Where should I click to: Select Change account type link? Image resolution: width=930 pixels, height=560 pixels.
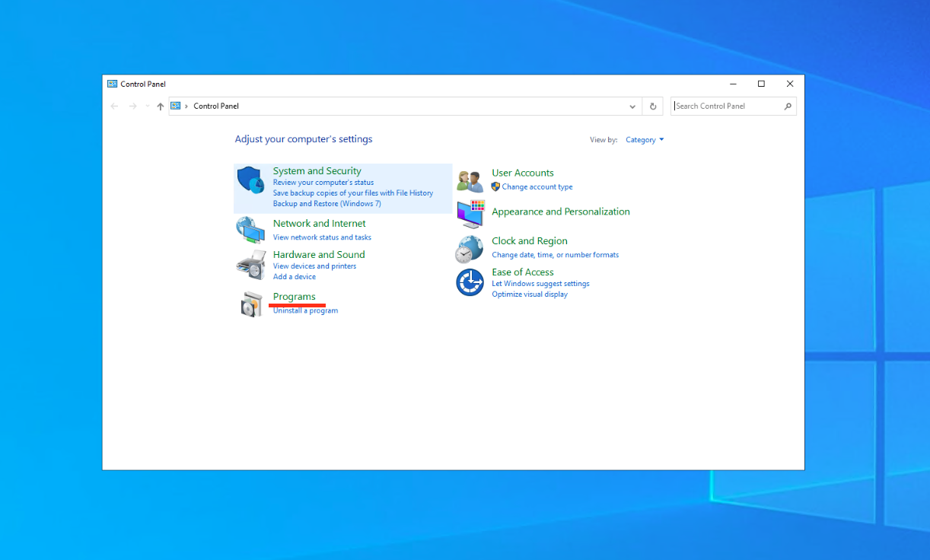pyautogui.click(x=537, y=187)
